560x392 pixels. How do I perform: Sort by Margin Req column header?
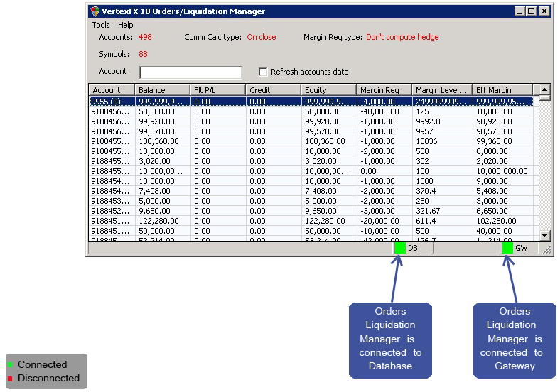point(384,90)
